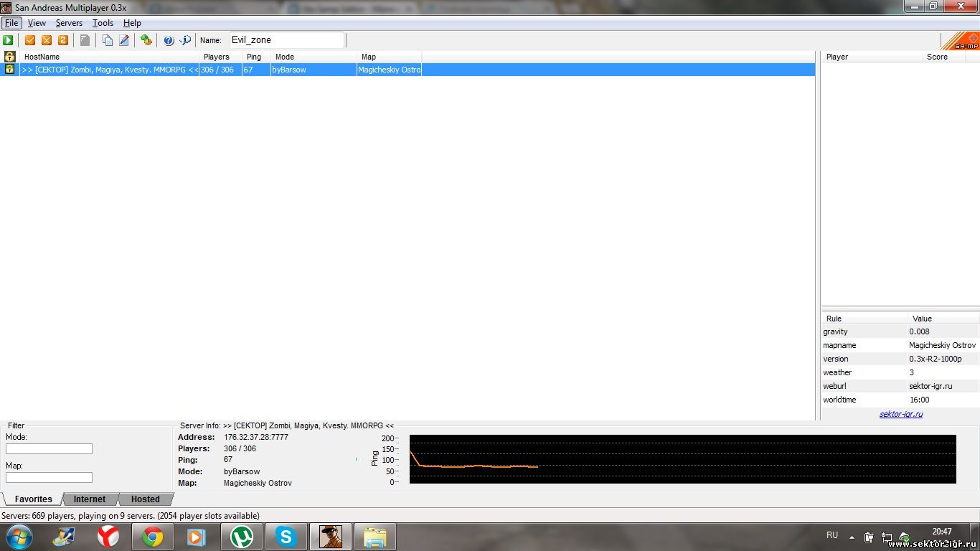Click the Magicheskiy Ostrov map cell in server list
This screenshot has height=551, width=980.
point(390,70)
